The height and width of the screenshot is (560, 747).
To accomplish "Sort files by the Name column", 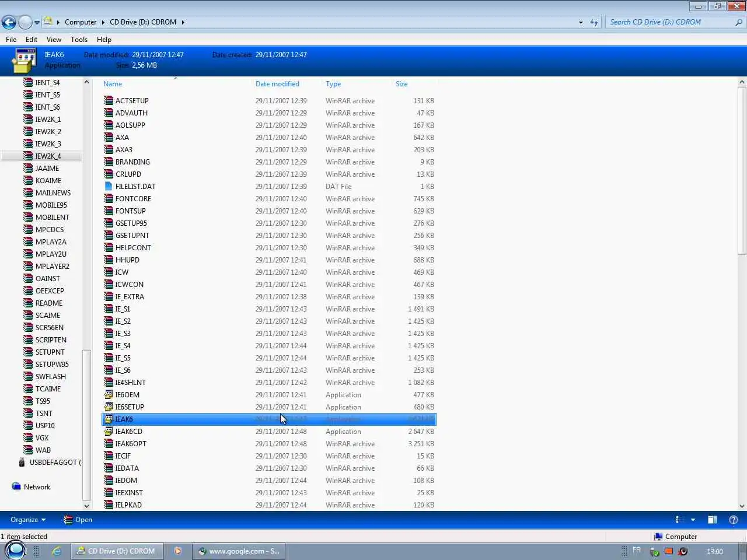I will (x=113, y=84).
